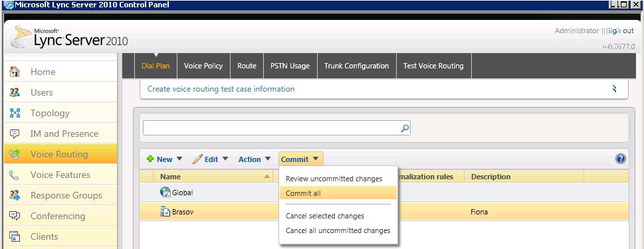Expand the voice routing test case info chevron
Viewport: 644px width, 249px height.
coord(615,88)
